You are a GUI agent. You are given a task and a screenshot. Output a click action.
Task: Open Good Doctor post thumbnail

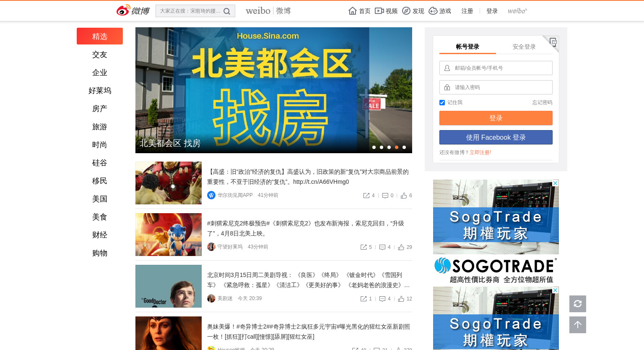click(169, 286)
